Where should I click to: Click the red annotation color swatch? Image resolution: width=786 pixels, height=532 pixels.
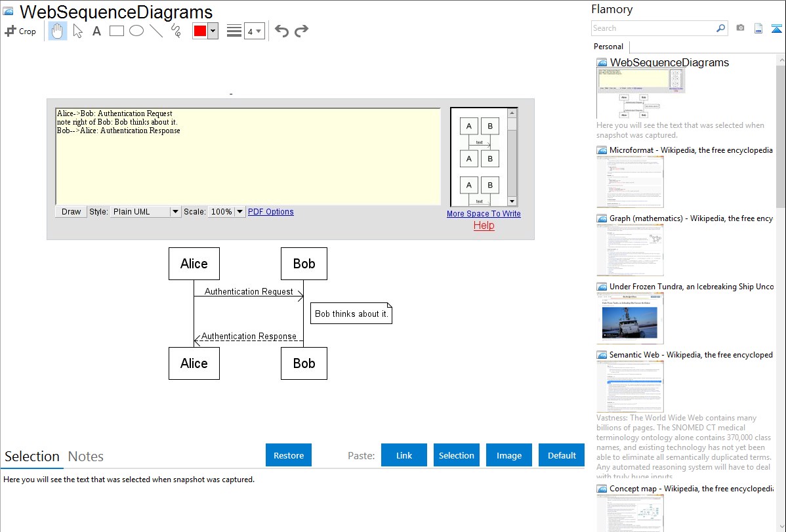200,31
